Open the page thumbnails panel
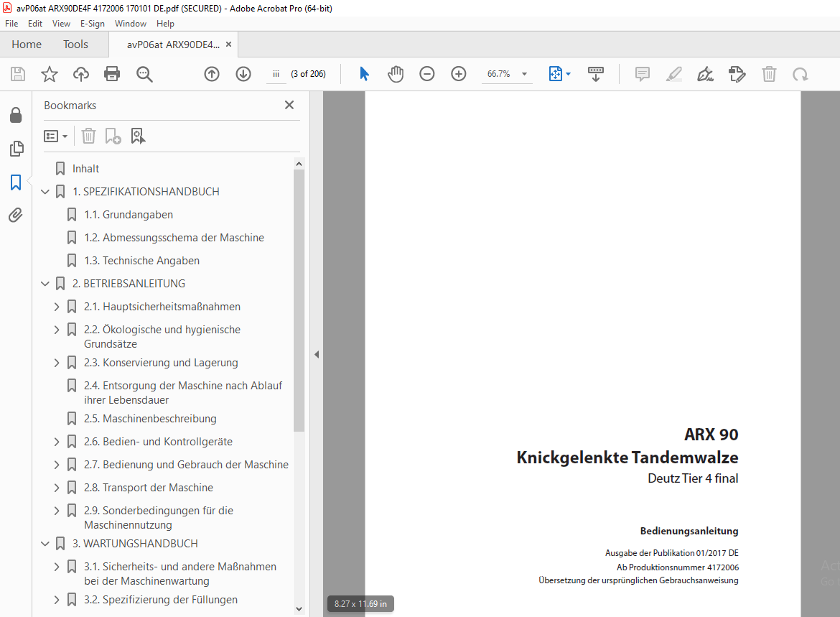The height and width of the screenshot is (617, 840). pyautogui.click(x=16, y=149)
